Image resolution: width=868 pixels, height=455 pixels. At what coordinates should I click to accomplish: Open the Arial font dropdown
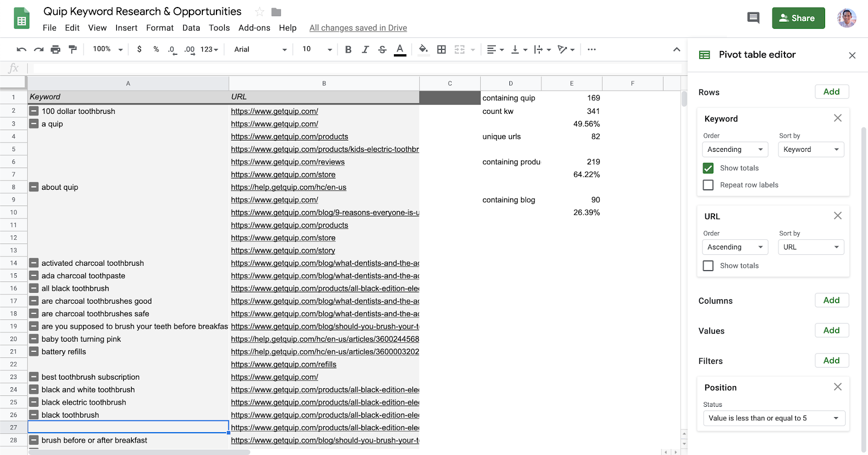260,49
